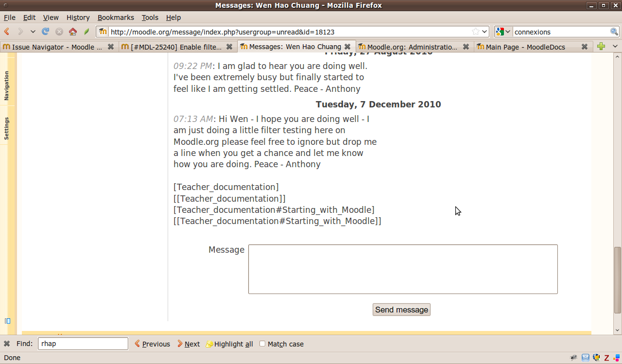Viewport: 622px width, 364px height.
Task: Click the 09:22 PM message timestamp
Action: tap(193, 66)
